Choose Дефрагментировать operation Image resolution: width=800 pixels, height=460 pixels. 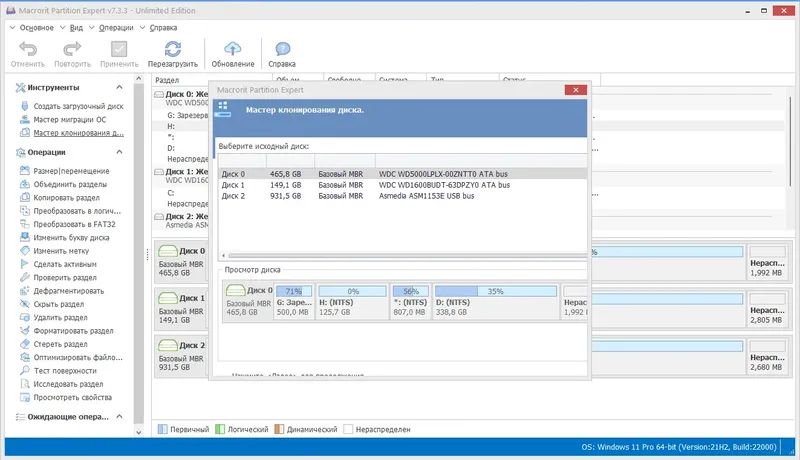coord(68,291)
